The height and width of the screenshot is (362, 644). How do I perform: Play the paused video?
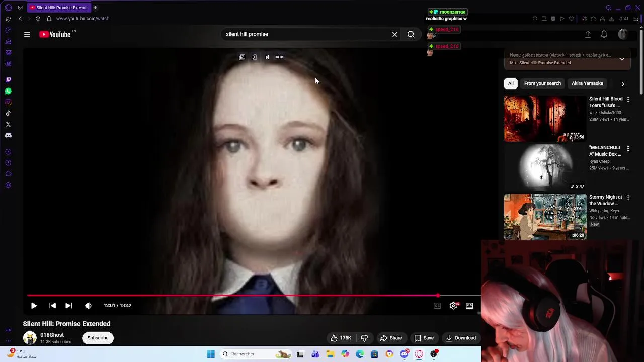(x=34, y=306)
